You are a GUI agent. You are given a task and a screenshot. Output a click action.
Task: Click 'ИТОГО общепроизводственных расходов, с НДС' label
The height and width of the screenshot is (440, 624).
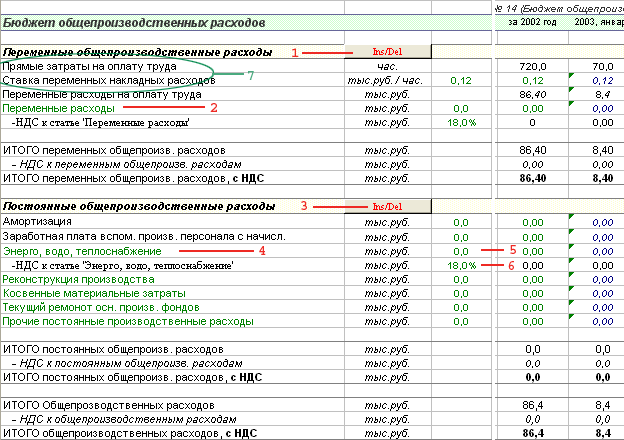click(130, 433)
